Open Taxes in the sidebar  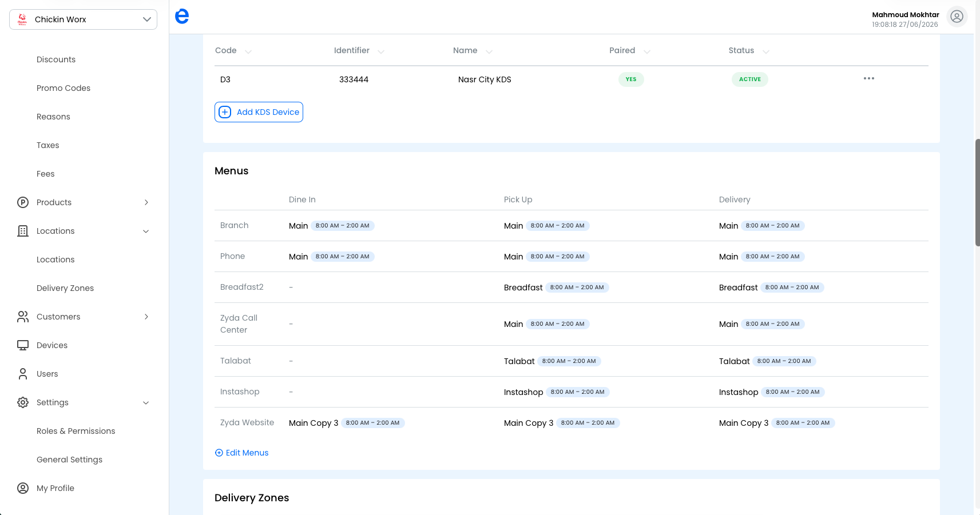tap(48, 145)
